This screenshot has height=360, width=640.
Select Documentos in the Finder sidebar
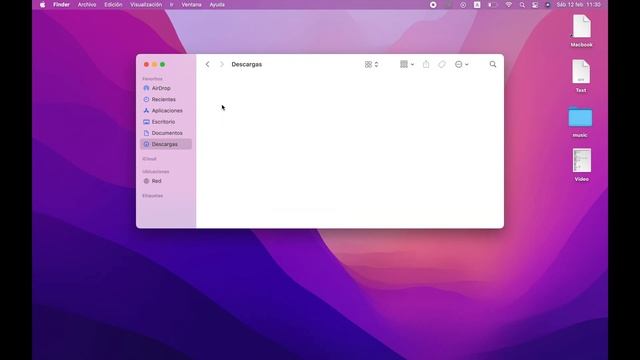[x=167, y=133]
